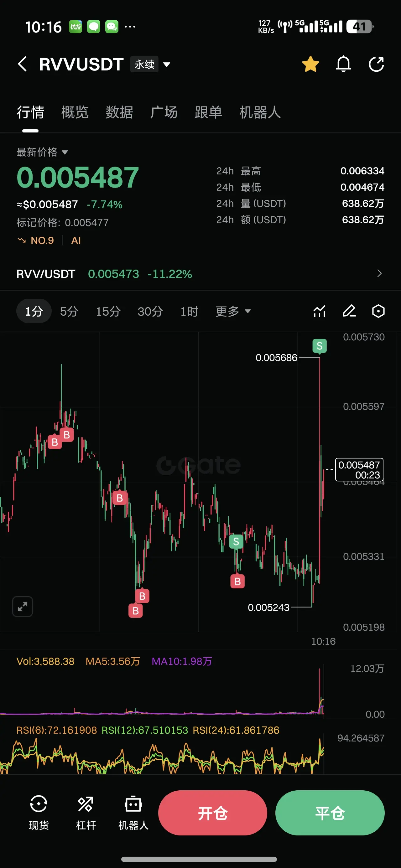The image size is (401, 868).
Task: Open price alerts bell icon
Action: point(343,64)
